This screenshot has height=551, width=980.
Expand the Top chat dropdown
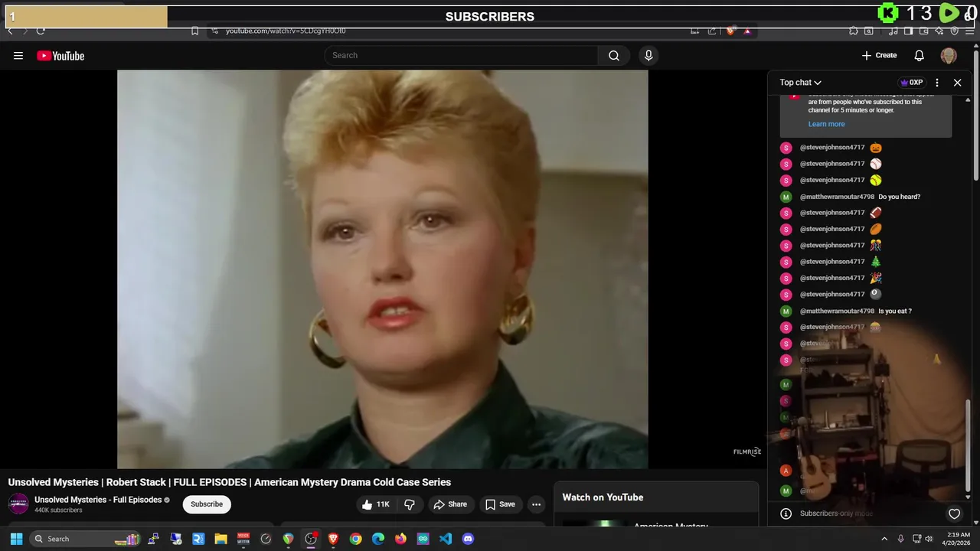(800, 83)
